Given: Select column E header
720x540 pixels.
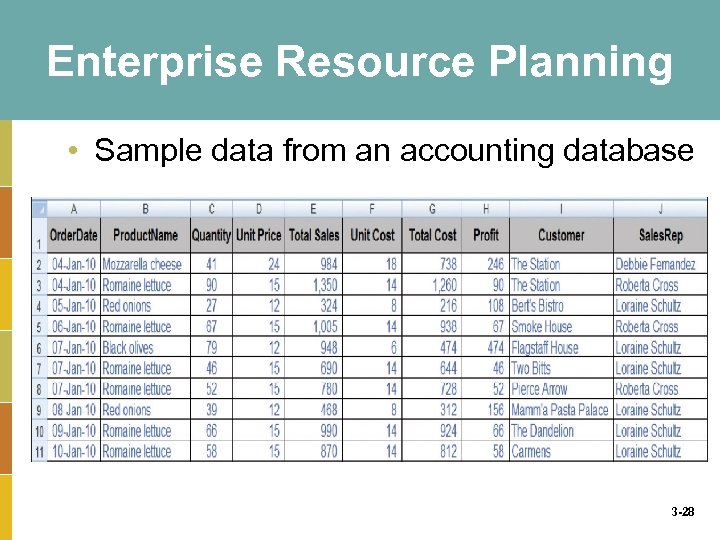Looking at the screenshot, I should [x=314, y=209].
